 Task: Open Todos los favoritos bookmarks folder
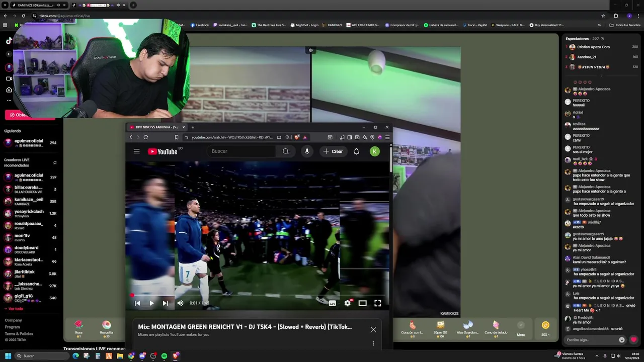click(x=624, y=25)
